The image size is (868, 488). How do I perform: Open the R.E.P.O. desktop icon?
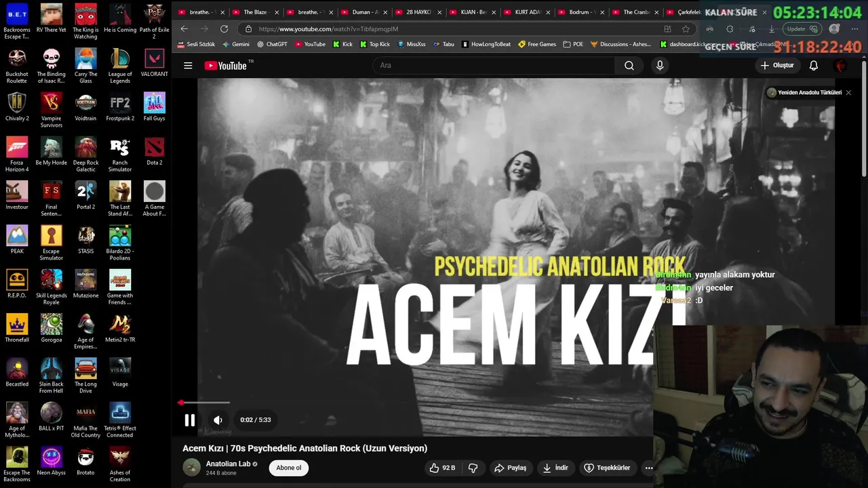tap(17, 284)
